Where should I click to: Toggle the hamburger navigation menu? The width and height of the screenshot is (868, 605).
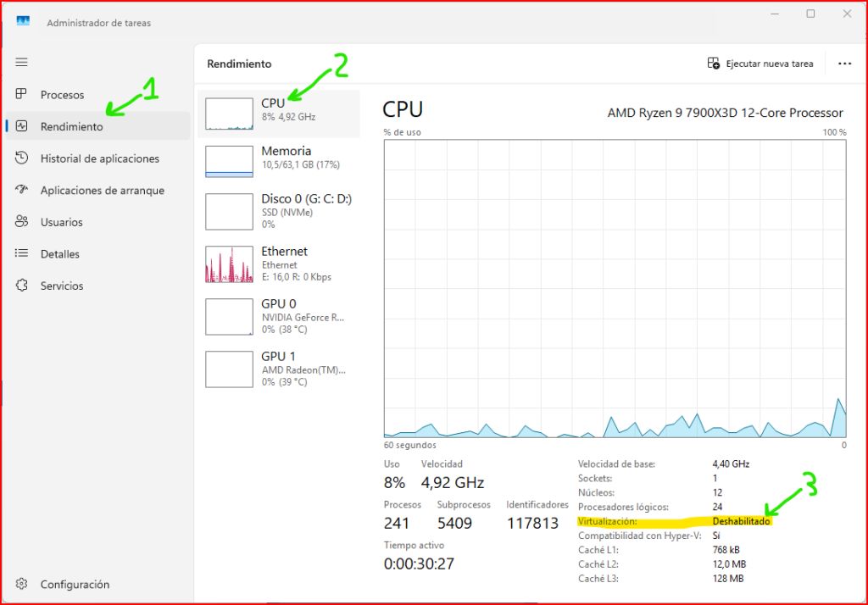pos(22,62)
